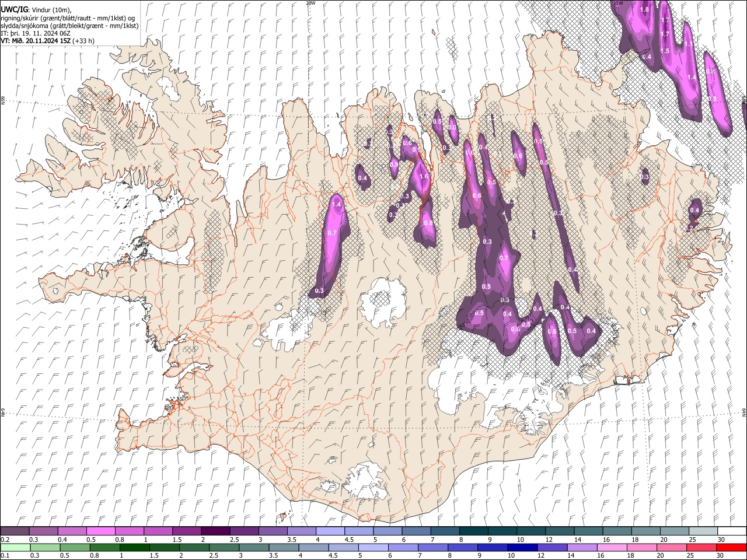Pick the upper scale swatch between 1.5 and 2
This screenshot has width=747, height=560.
click(x=186, y=531)
